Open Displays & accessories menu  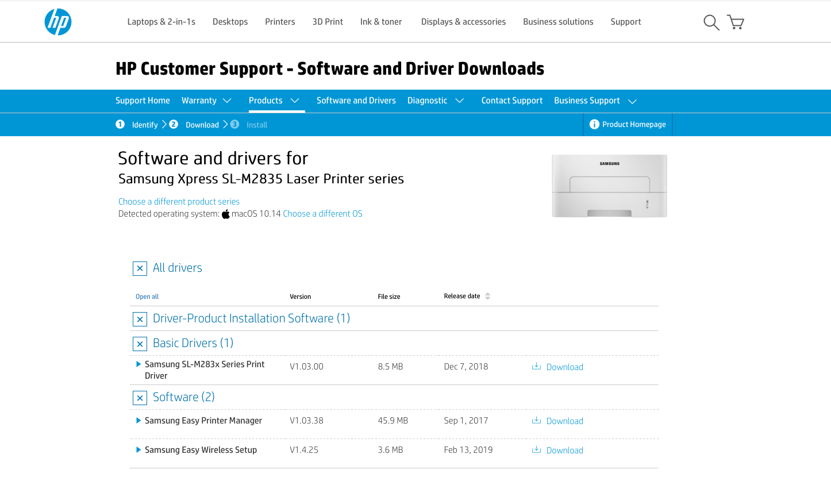point(463,22)
